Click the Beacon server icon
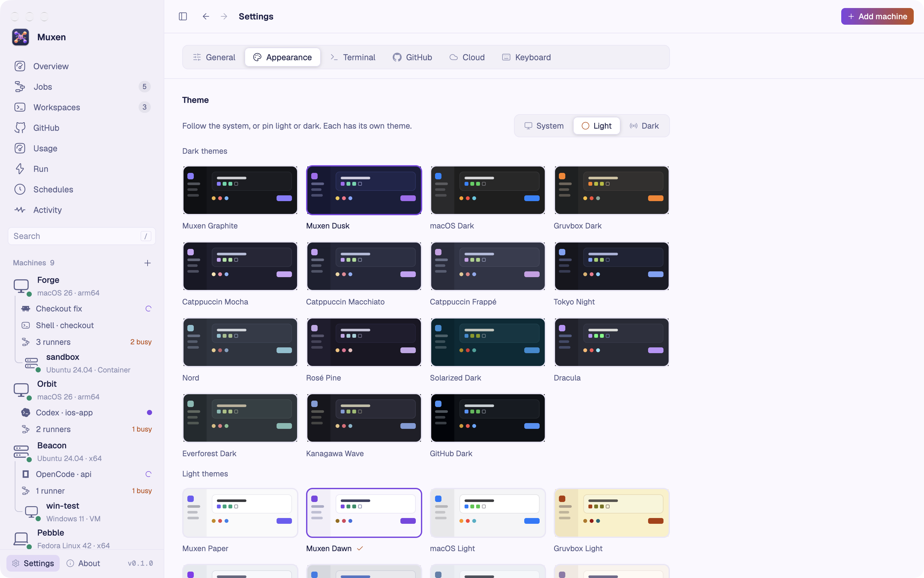The image size is (924, 578). click(x=21, y=452)
